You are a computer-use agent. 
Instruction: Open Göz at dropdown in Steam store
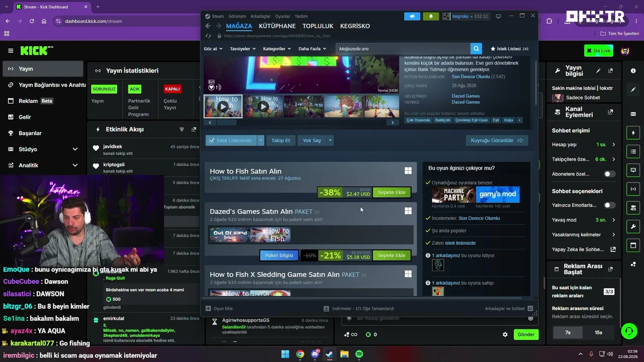[213, 49]
